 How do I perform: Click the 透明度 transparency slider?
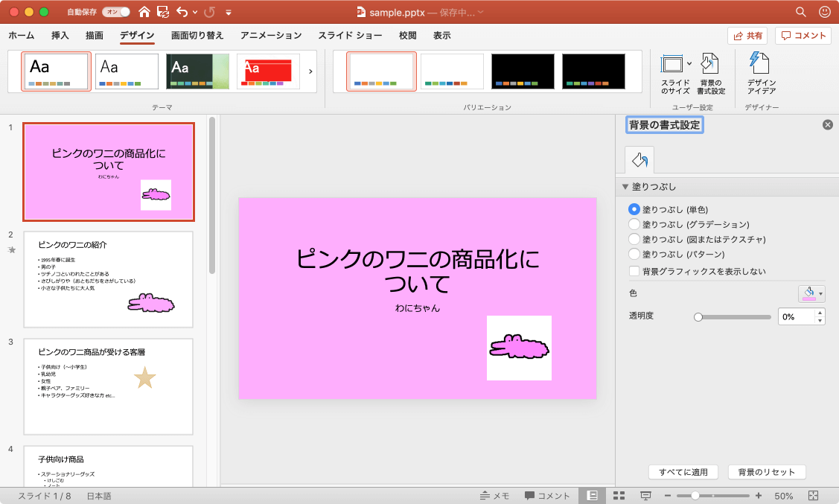(x=734, y=316)
